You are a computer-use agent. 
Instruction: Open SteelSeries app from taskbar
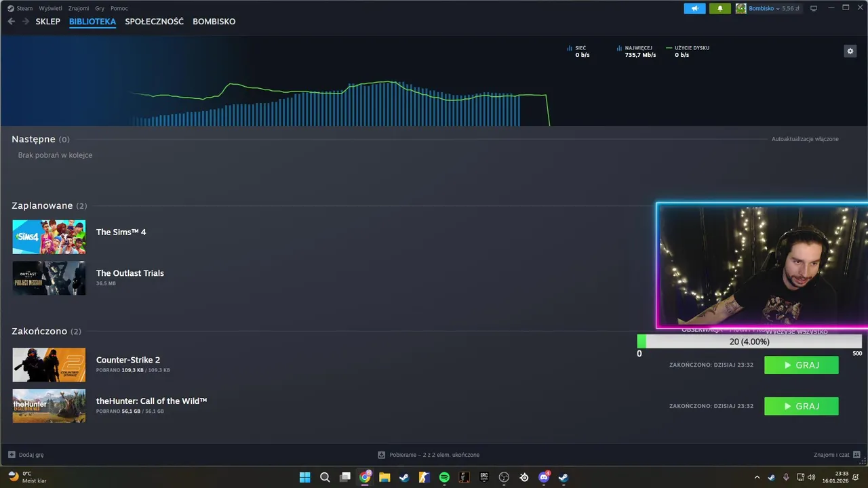[x=524, y=477]
